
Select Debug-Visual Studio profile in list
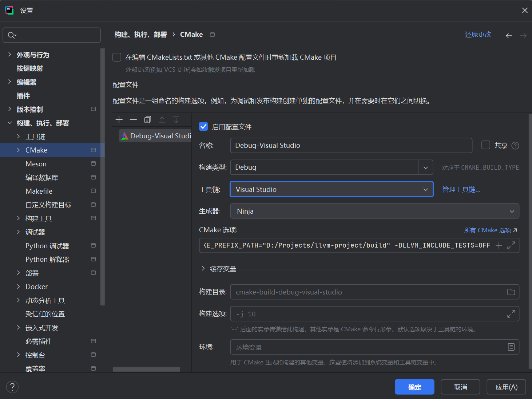pyautogui.click(x=155, y=136)
